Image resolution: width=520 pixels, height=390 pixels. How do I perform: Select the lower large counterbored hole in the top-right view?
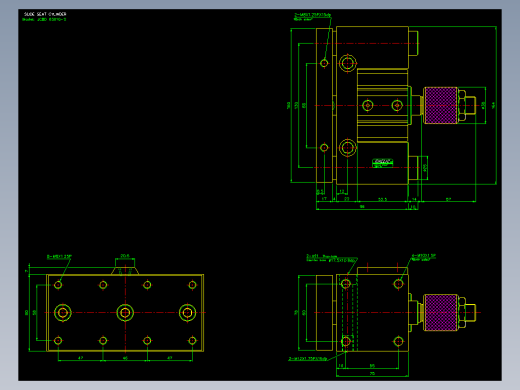pyautogui.click(x=348, y=148)
